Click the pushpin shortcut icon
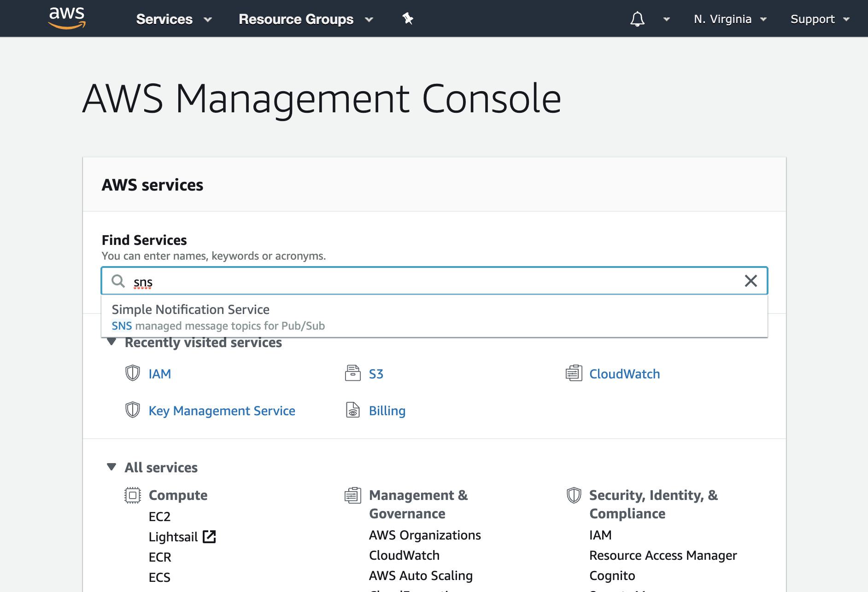Screen dimensions: 868x592 pos(408,18)
